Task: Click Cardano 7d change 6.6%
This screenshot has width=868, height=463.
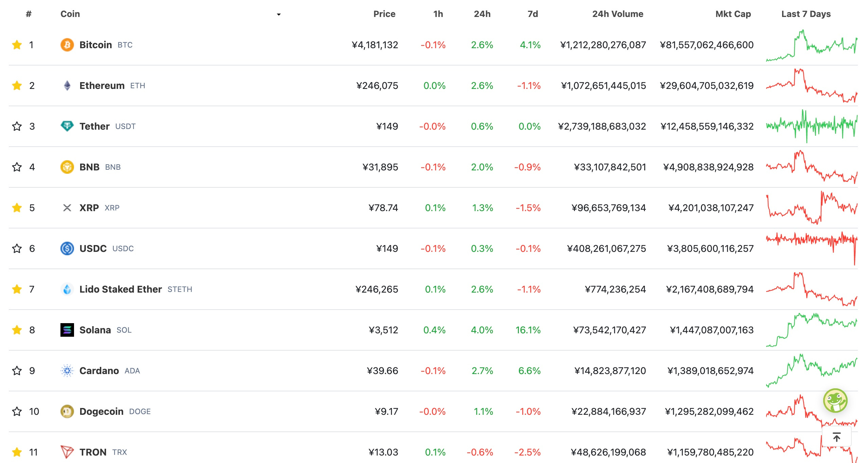Action: [529, 371]
